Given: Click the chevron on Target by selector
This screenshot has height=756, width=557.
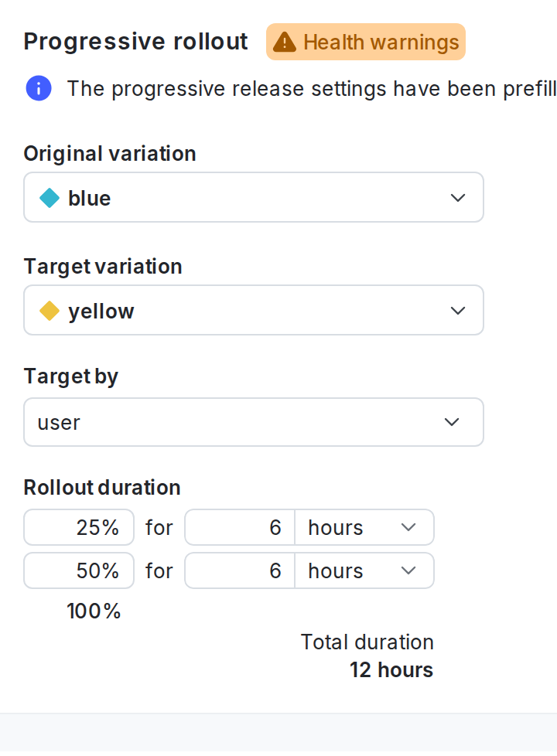Looking at the screenshot, I should (451, 422).
